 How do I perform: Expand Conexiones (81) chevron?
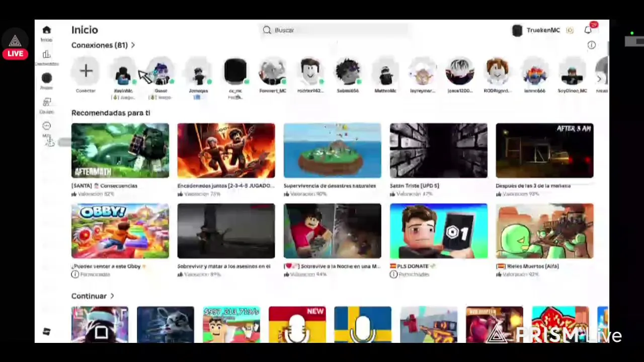133,45
